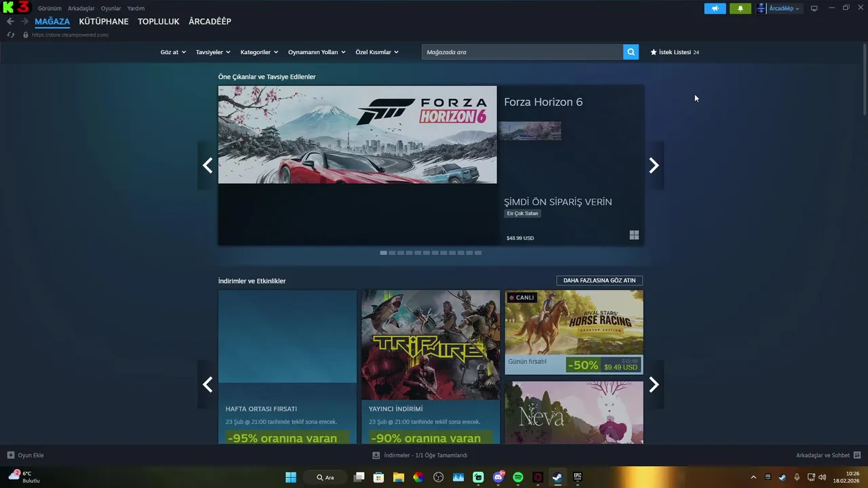Select the last featured carousel dot
868x488 pixels.
[478, 253]
